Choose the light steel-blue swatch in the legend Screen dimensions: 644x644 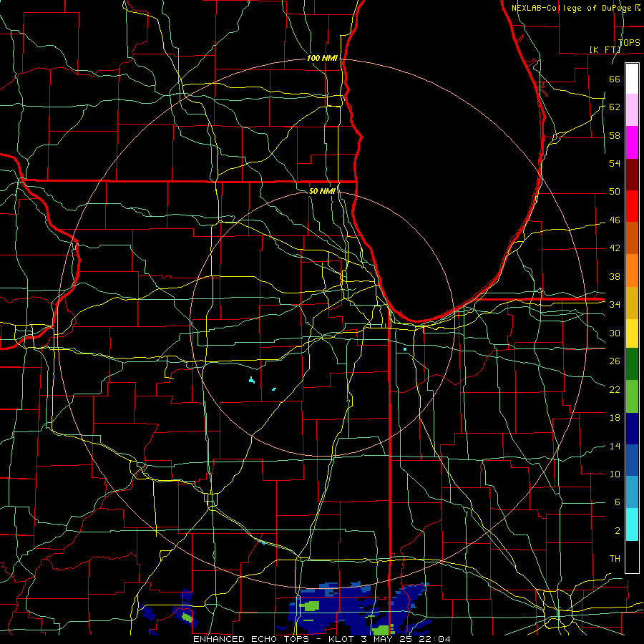pos(632,492)
